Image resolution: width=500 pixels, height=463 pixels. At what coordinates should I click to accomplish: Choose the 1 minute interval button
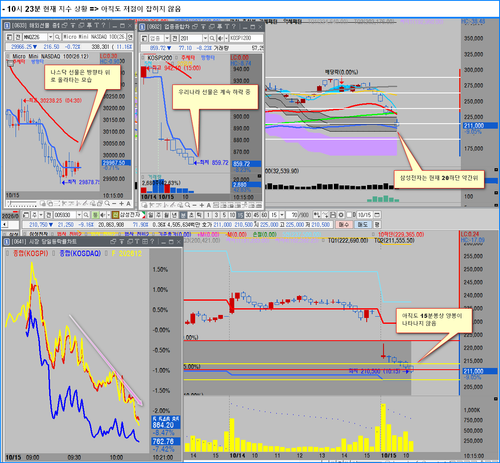[208, 215]
